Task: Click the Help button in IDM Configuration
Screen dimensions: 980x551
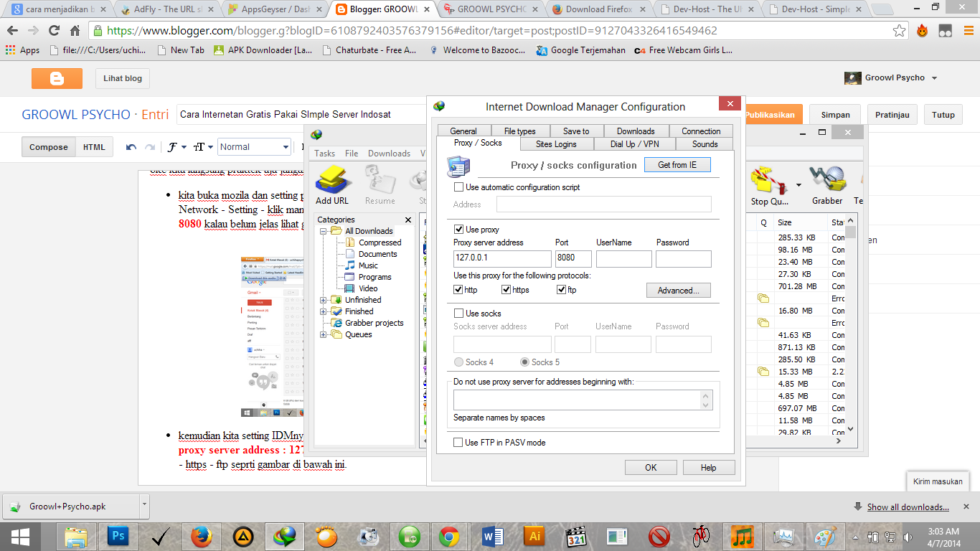Action: coord(708,468)
